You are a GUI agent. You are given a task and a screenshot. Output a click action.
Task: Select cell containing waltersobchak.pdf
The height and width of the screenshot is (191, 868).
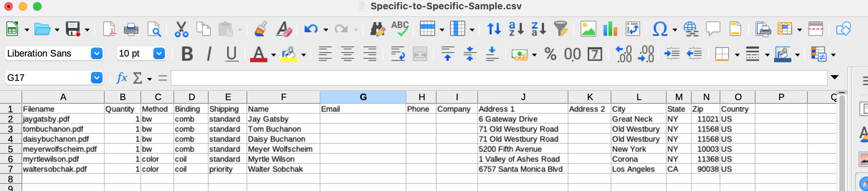point(63,169)
